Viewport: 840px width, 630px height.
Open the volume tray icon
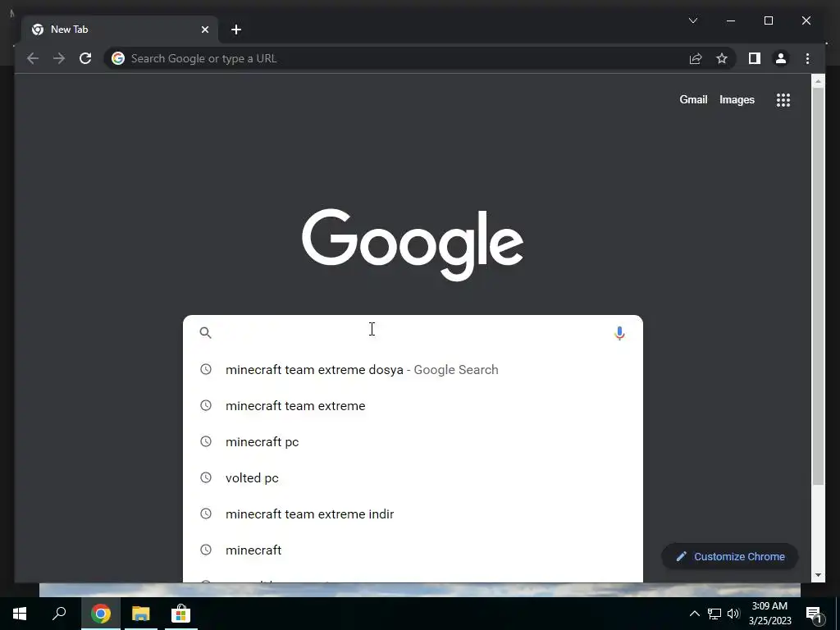[733, 614]
